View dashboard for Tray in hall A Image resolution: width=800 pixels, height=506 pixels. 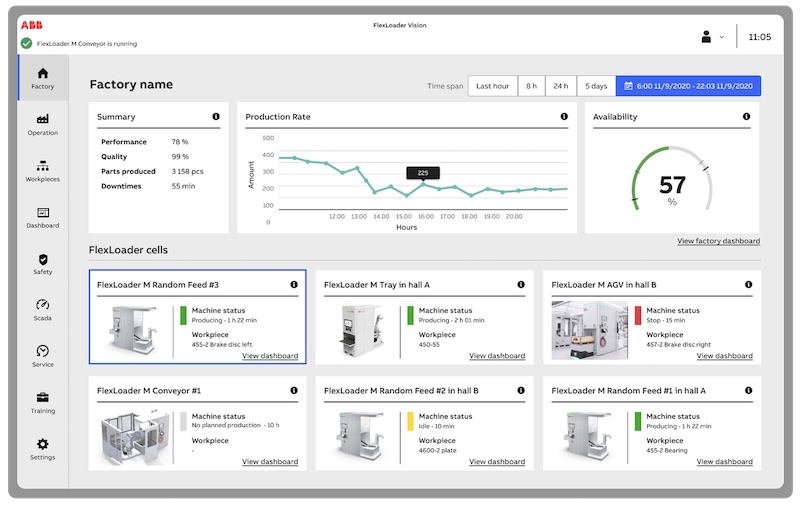pyautogui.click(x=497, y=356)
